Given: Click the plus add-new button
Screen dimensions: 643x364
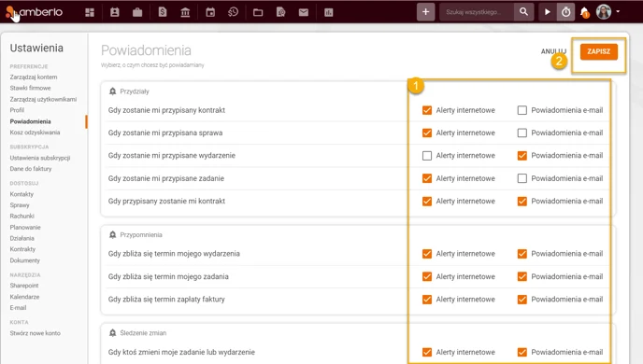Looking at the screenshot, I should 425,12.
